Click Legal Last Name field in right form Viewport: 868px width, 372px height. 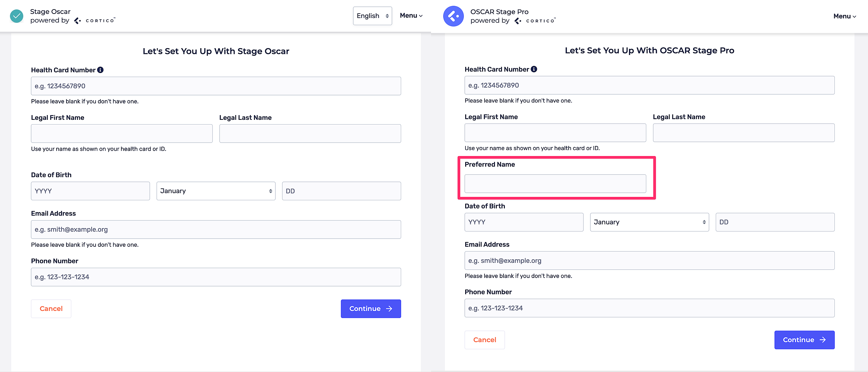[x=744, y=133]
